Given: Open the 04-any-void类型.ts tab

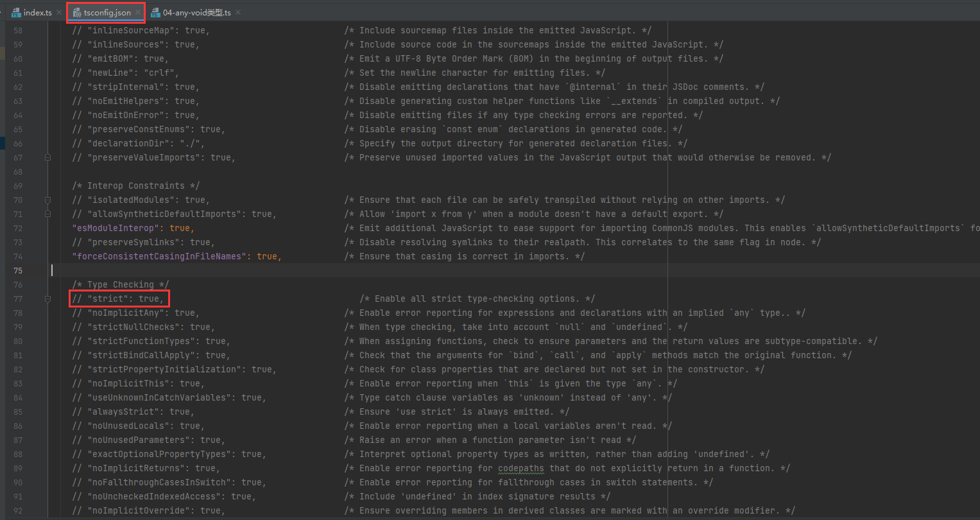Looking at the screenshot, I should coord(196,12).
